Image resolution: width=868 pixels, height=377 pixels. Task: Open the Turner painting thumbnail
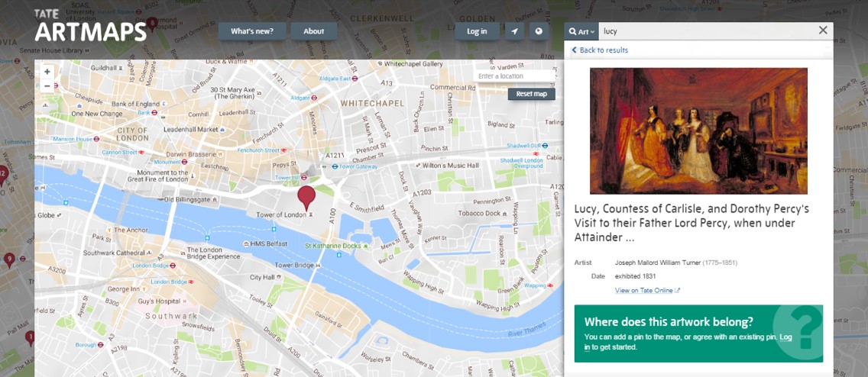point(698,131)
